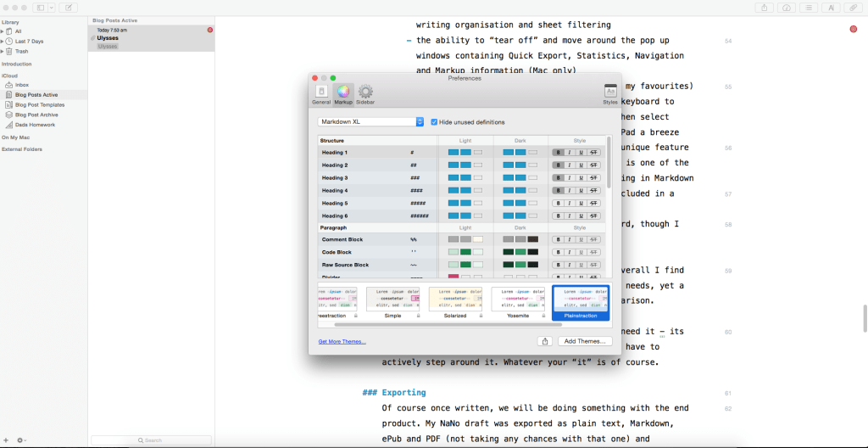Click the red goal badge in editor corner
The image size is (868, 448).
pos(853,29)
